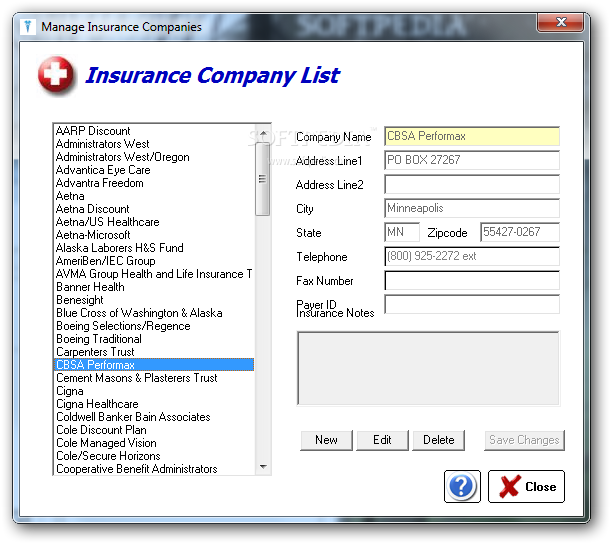Viewport: 611px width, 544px height.
Task: Select Advantra Freedom
Action: coord(154,183)
